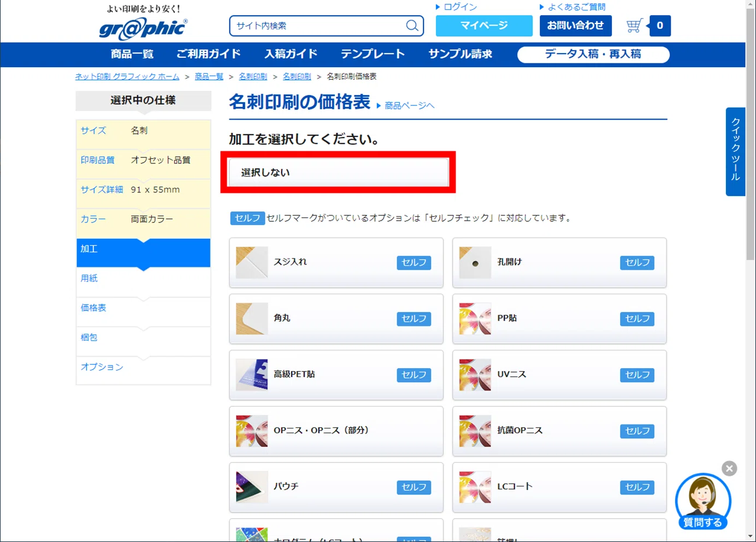Image resolution: width=756 pixels, height=542 pixels.
Task: Click the UVニス option thumbnail
Action: [x=475, y=375]
